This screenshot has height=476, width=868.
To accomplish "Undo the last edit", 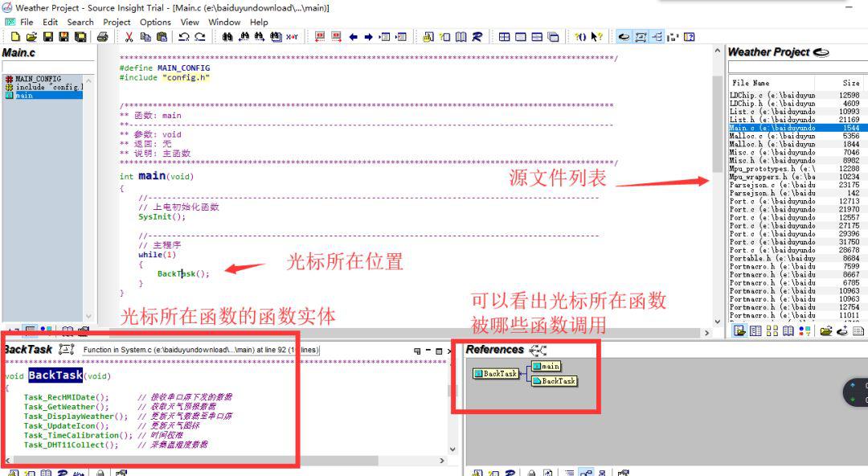I will (x=184, y=37).
